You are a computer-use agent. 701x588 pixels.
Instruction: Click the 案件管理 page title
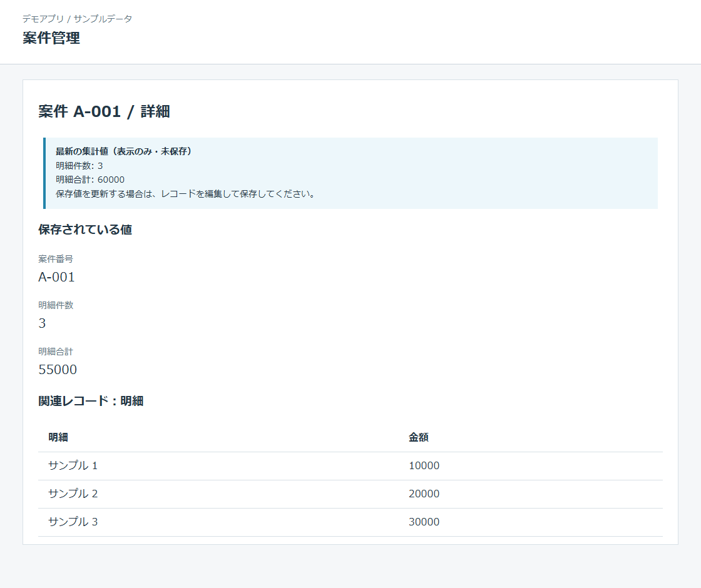coord(51,38)
